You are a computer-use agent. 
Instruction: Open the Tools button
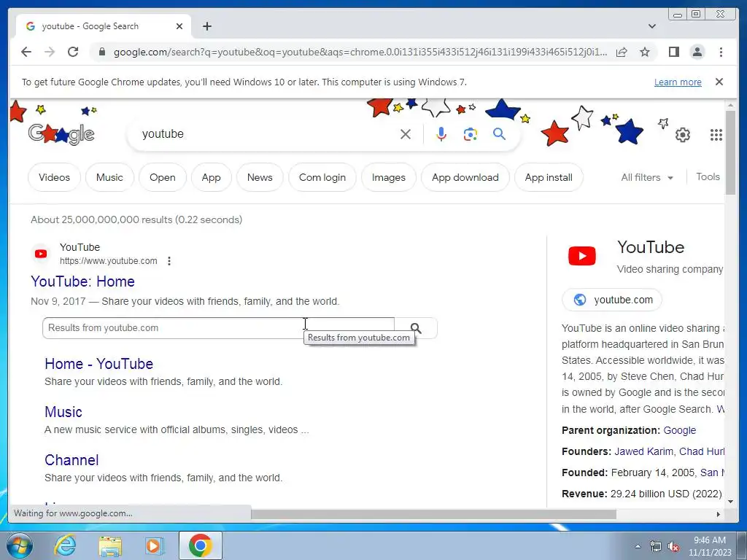(708, 176)
